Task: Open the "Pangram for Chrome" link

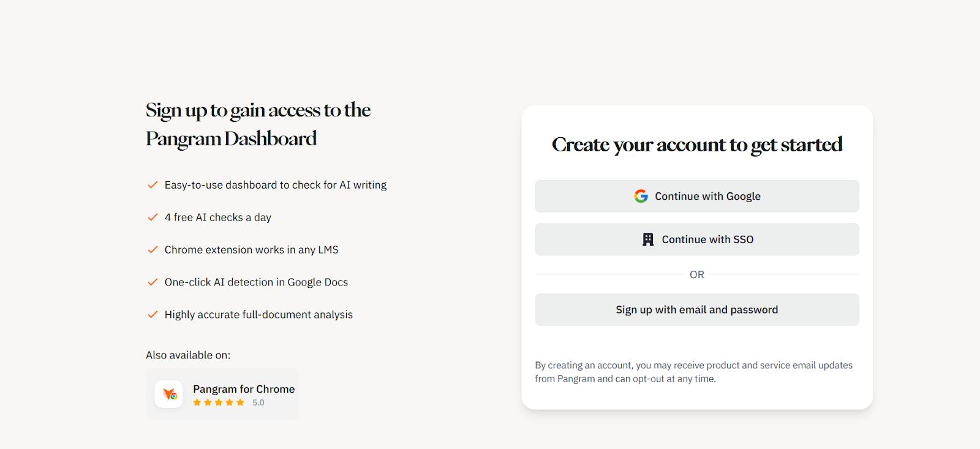Action: coord(244,389)
